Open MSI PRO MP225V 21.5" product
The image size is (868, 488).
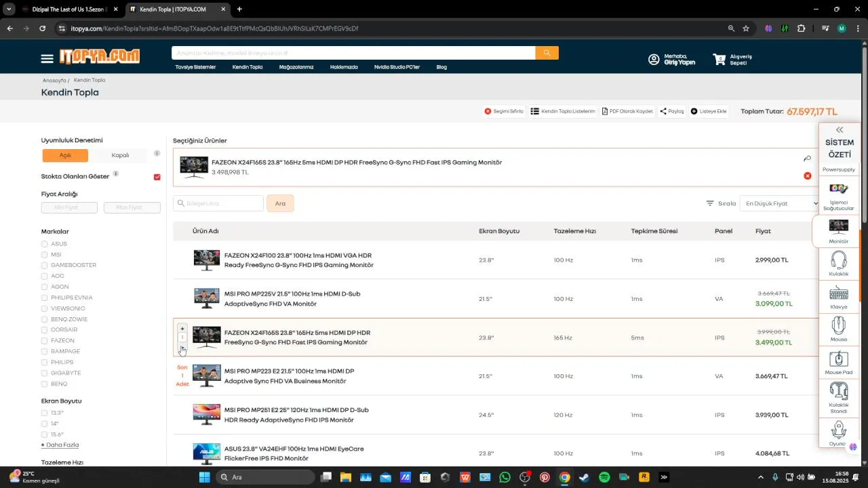pyautogui.click(x=495, y=299)
